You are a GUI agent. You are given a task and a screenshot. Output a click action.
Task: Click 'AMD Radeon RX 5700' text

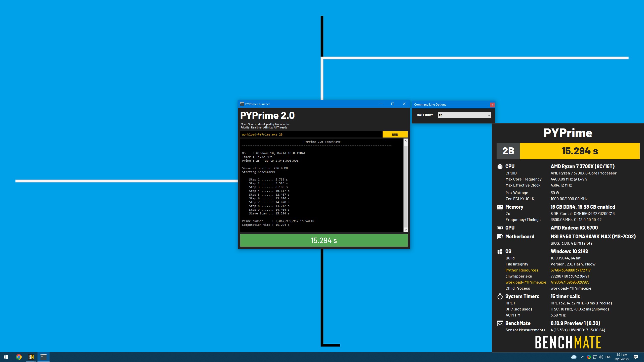click(574, 228)
